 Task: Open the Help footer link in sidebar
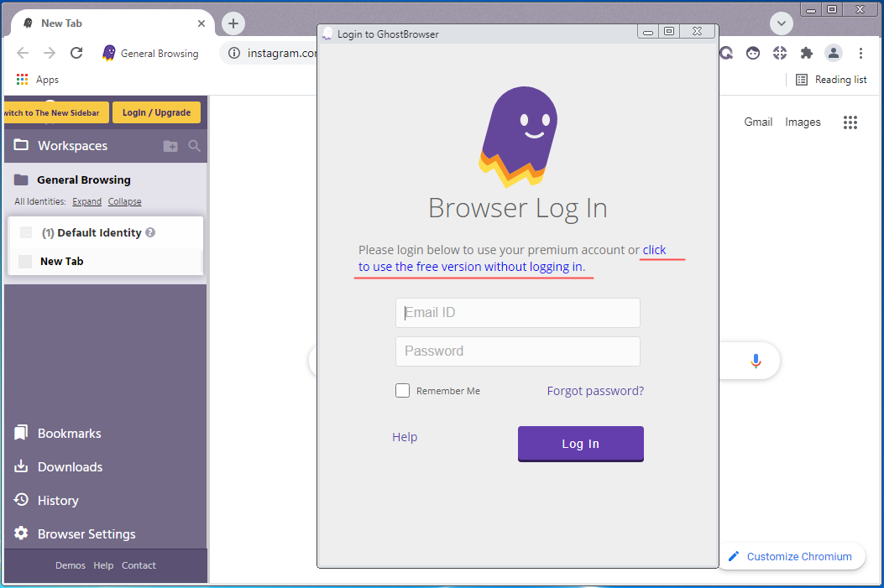point(103,565)
